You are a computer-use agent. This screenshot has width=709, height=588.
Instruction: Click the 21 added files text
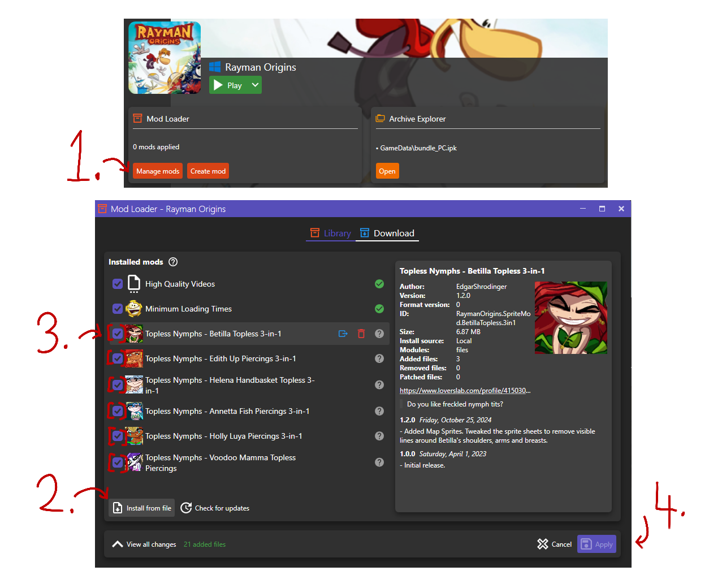coord(205,544)
